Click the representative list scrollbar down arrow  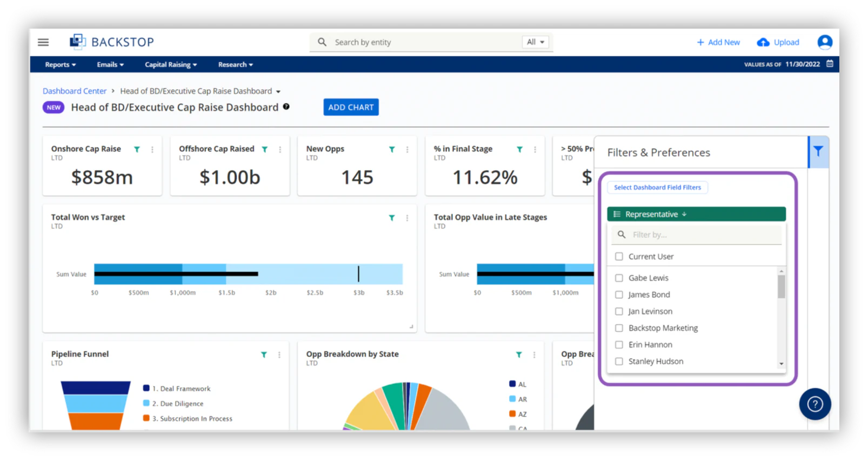(x=781, y=364)
